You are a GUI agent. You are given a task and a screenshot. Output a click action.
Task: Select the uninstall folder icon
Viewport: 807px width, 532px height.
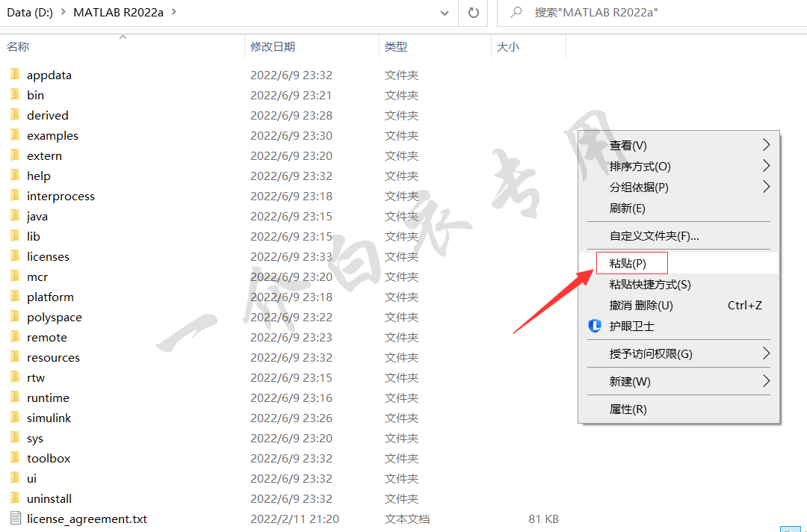(x=15, y=498)
